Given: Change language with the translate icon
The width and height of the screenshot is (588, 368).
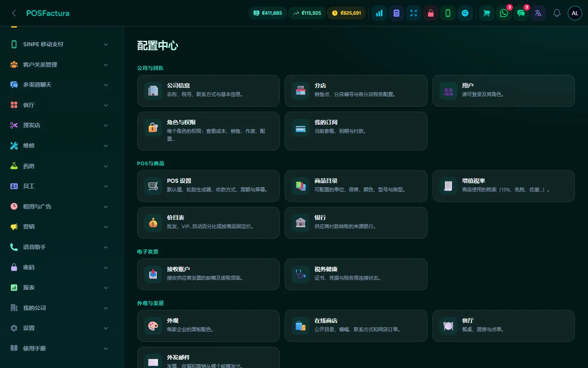Looking at the screenshot, I should tap(538, 13).
